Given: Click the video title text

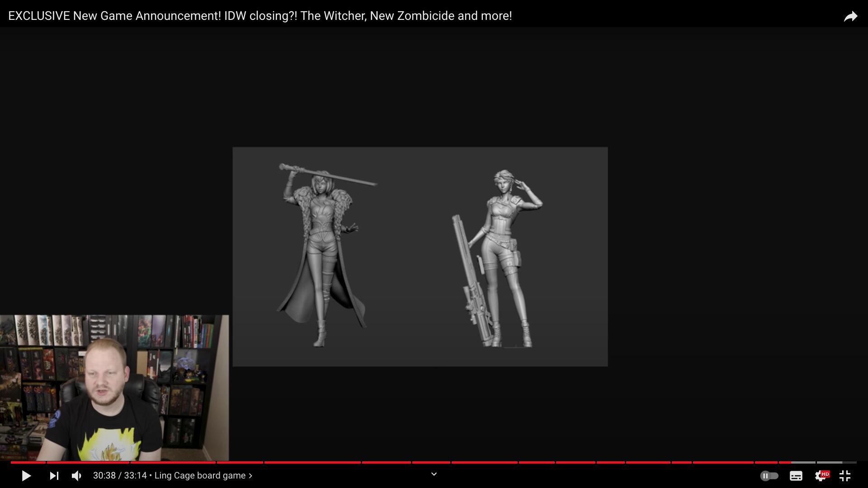Looking at the screenshot, I should point(260,16).
